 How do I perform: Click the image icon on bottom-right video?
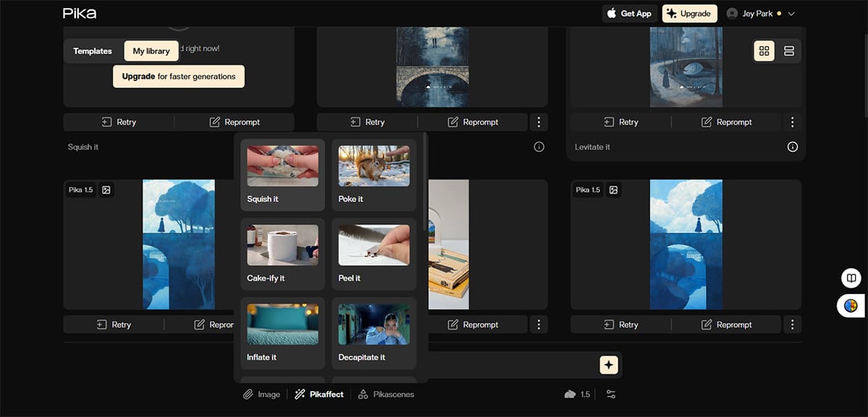pyautogui.click(x=613, y=190)
